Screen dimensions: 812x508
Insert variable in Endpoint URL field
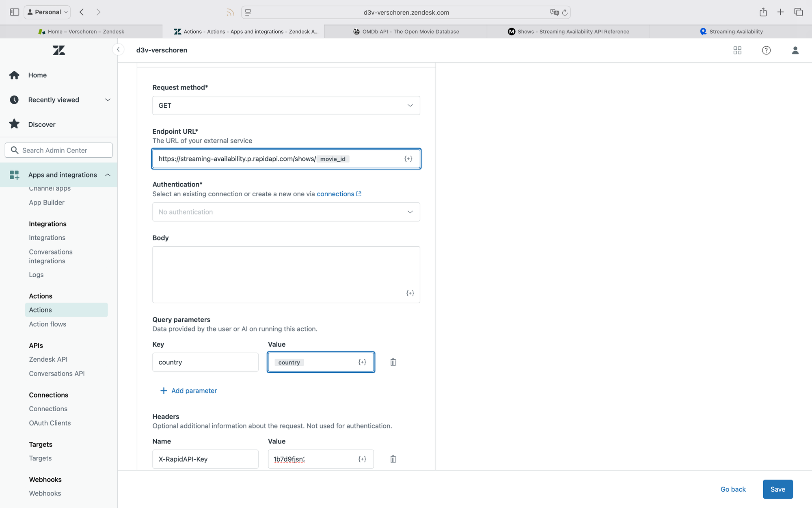pyautogui.click(x=408, y=159)
